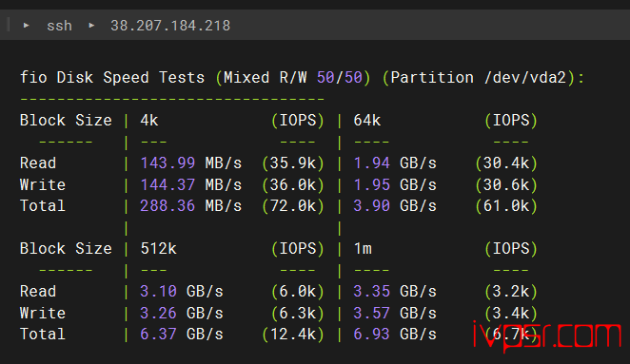Click the 64k block size header
The height and width of the screenshot is (364, 630).
pyautogui.click(x=367, y=121)
